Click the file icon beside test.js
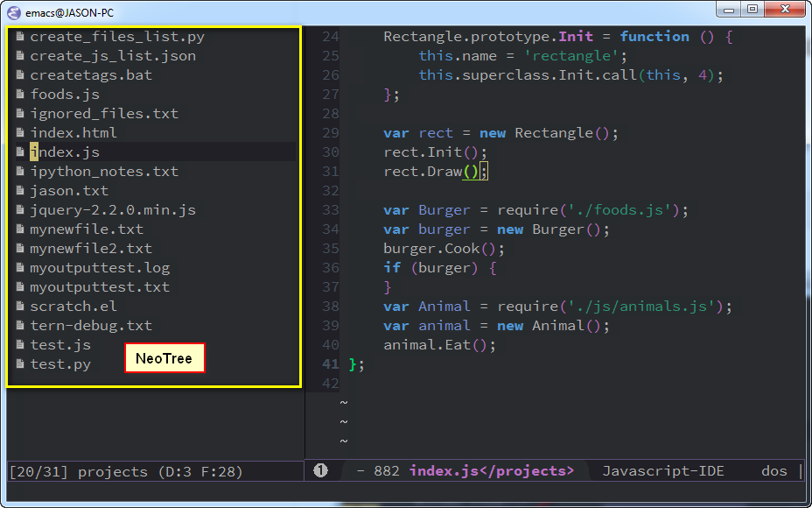The width and height of the screenshot is (812, 508). point(20,345)
